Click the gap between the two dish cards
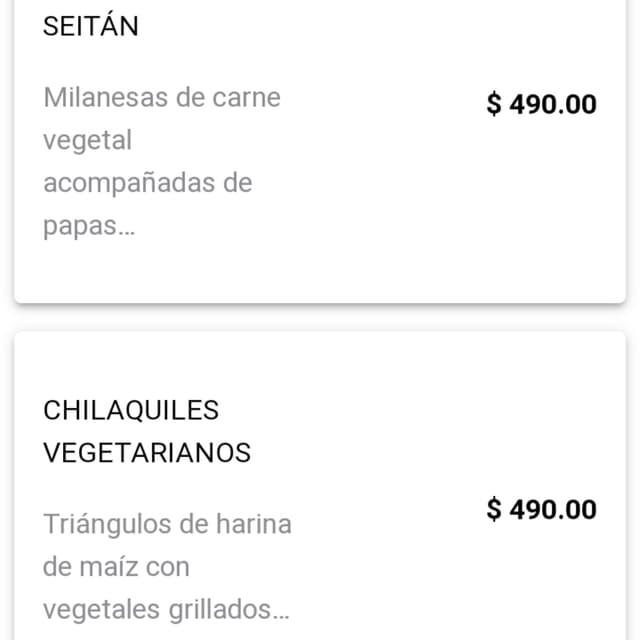Viewport: 640px width, 640px height. [320, 318]
